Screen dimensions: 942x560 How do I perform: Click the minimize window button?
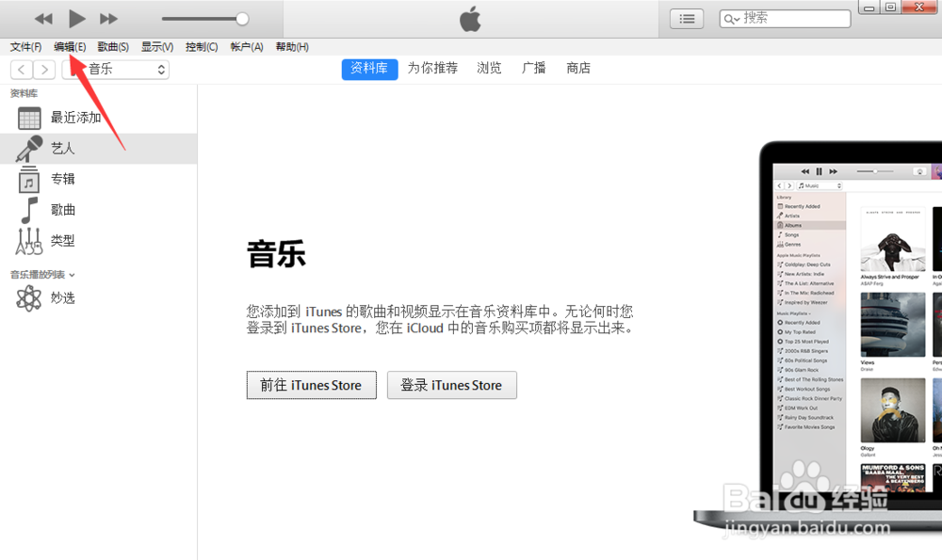pyautogui.click(x=869, y=8)
